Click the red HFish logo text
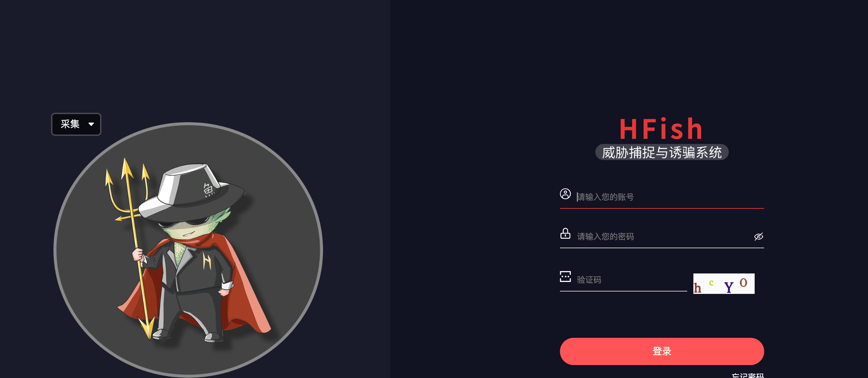868x378 pixels. [x=661, y=129]
